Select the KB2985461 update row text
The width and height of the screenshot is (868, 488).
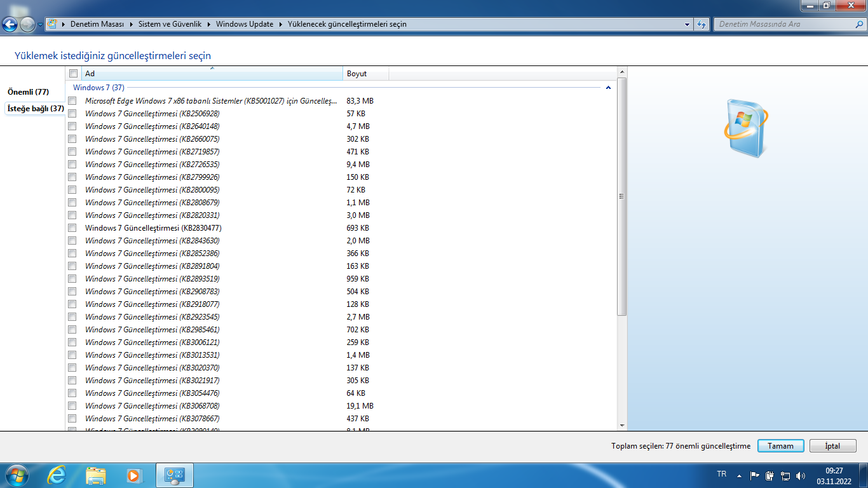tap(153, 330)
